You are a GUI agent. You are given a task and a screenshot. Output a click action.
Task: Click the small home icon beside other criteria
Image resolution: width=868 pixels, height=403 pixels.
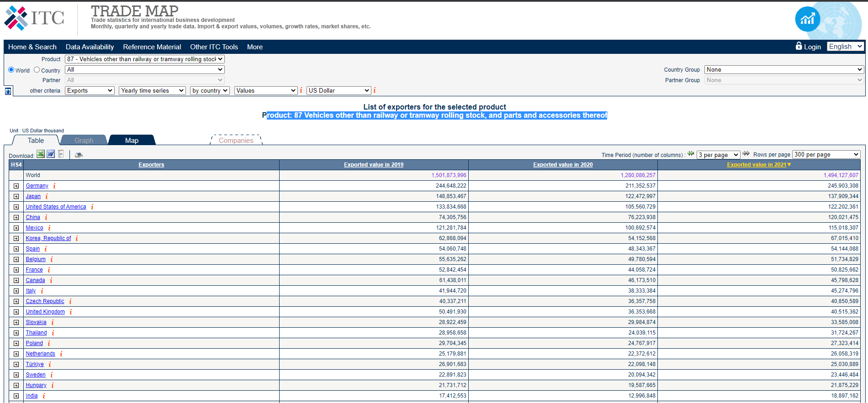click(x=8, y=91)
